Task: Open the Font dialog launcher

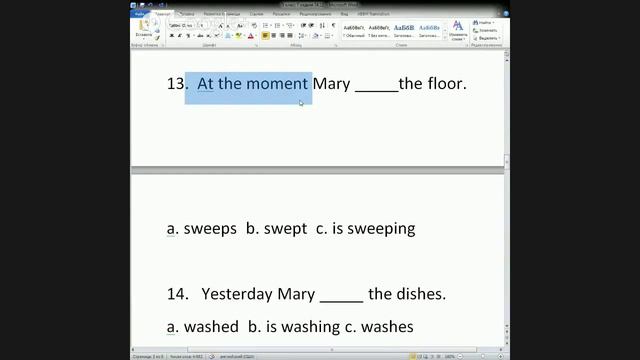Action: click(x=256, y=45)
